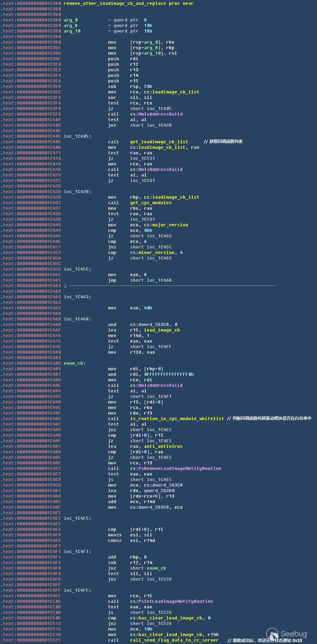Select the loc_1C468: label
The image size is (317, 644).
pyautogui.click(x=78, y=319)
